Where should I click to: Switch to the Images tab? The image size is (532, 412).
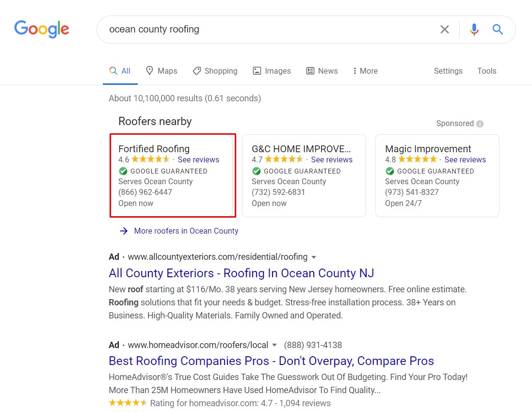click(272, 71)
